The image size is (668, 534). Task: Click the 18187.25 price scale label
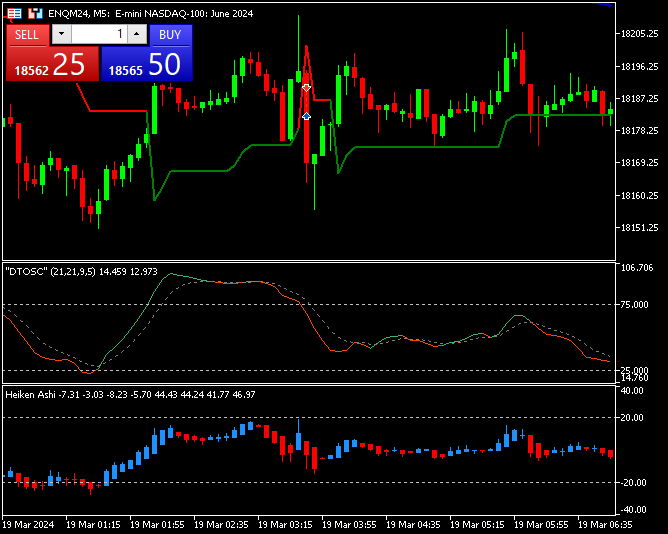[639, 98]
